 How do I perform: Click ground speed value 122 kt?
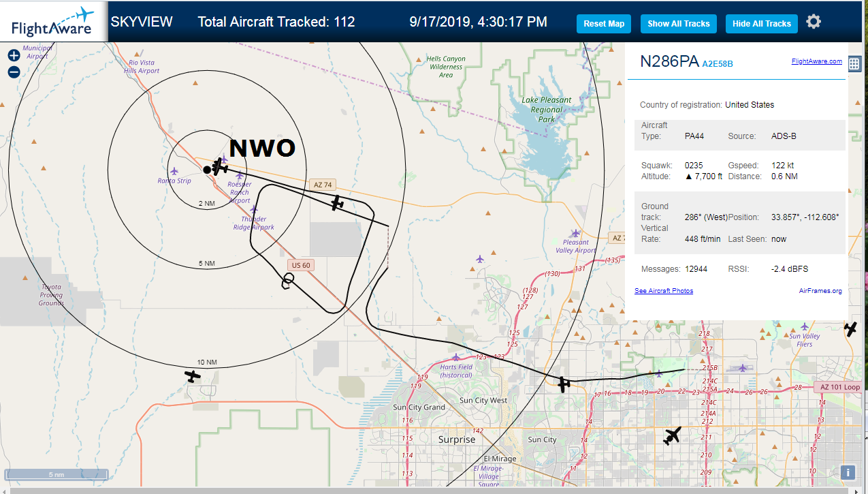pyautogui.click(x=782, y=166)
